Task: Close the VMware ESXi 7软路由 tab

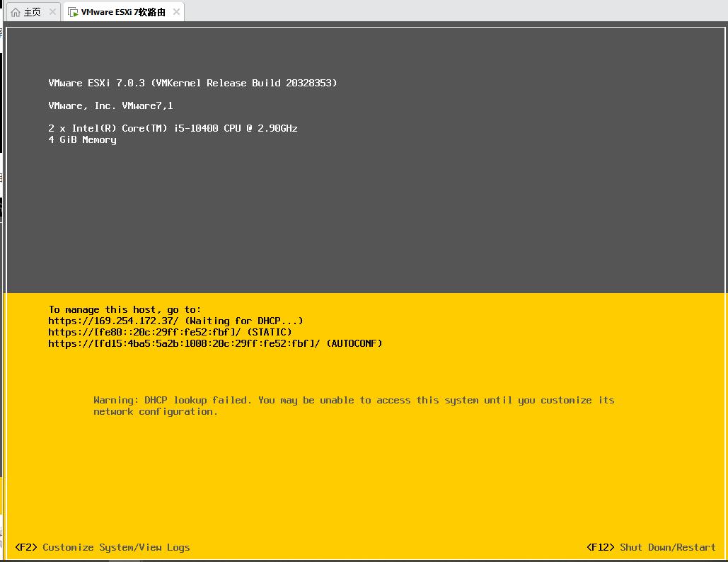Action: pos(176,12)
